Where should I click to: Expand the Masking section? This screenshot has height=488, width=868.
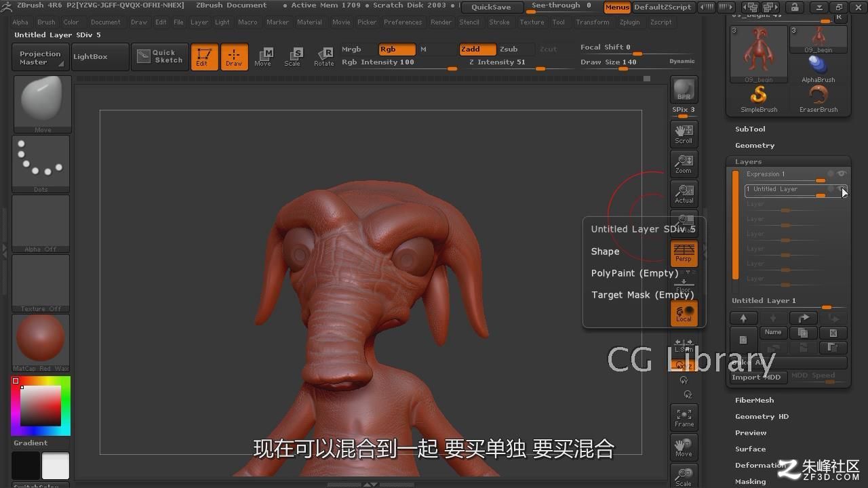click(x=750, y=481)
